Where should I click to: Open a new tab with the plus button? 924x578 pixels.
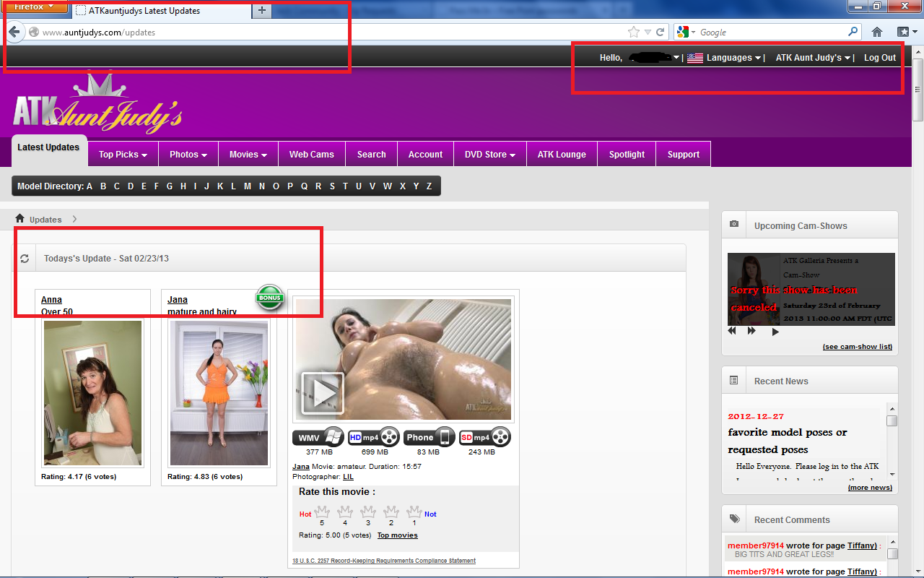(x=261, y=11)
